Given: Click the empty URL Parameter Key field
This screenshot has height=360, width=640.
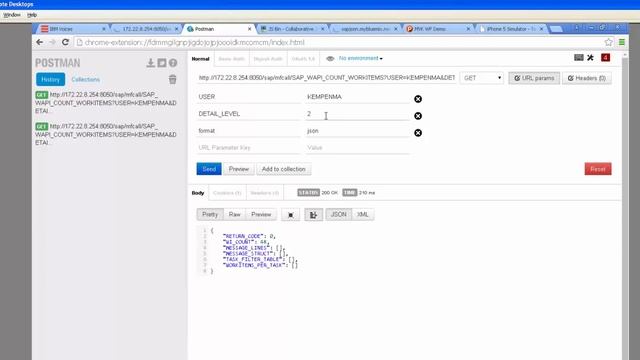Looking at the screenshot, I should (248, 148).
